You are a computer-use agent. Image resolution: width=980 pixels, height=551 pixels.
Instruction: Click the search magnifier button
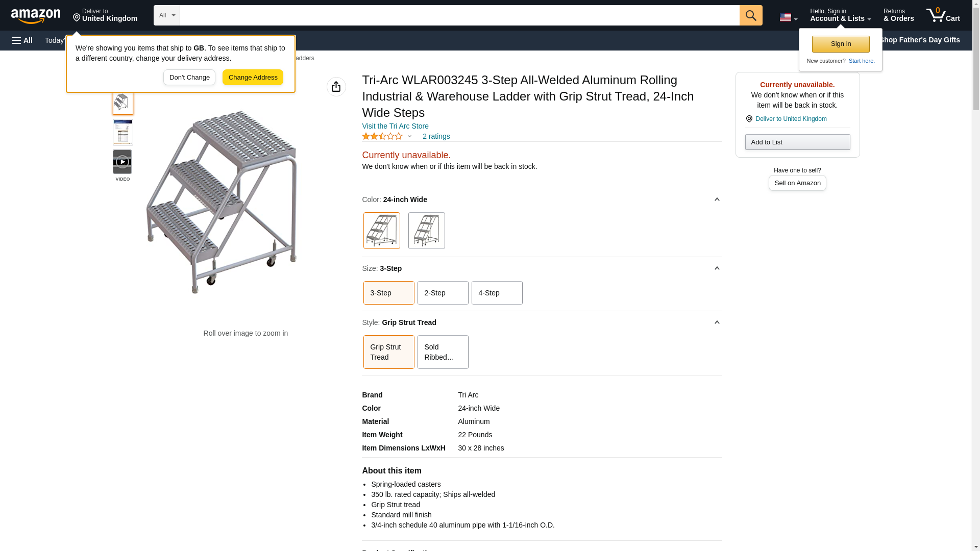point(750,15)
